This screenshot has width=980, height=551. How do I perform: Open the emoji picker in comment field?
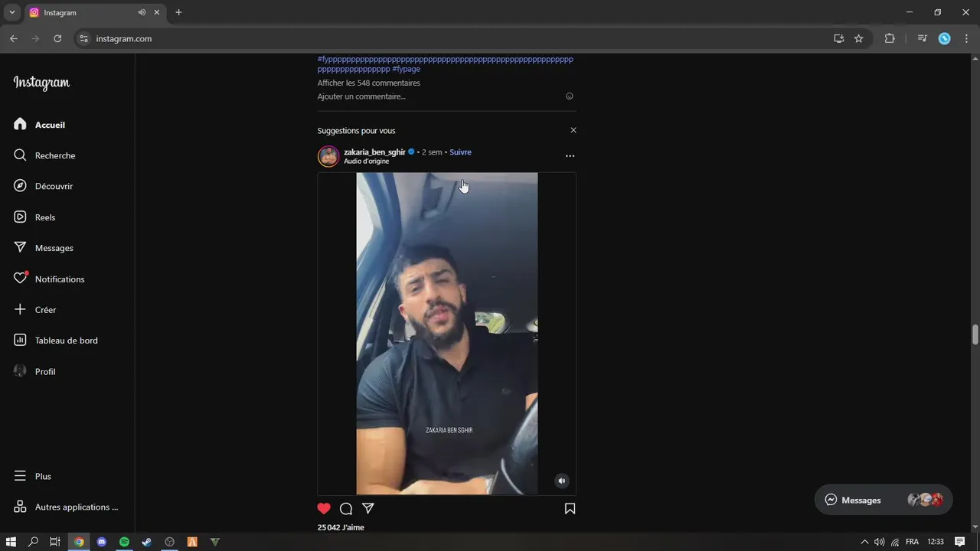point(569,96)
